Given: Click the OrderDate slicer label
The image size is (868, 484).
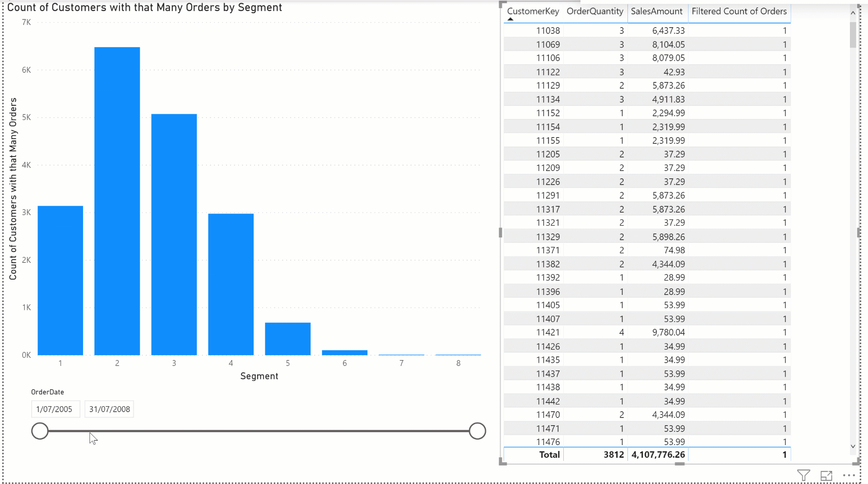Looking at the screenshot, I should (x=47, y=392).
